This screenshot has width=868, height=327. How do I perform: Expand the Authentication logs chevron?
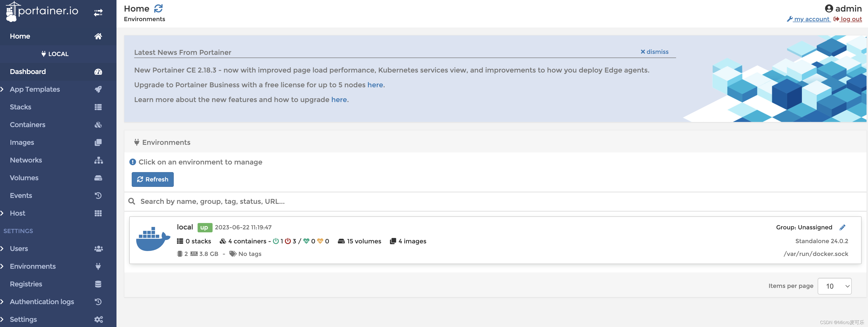(x=2, y=302)
